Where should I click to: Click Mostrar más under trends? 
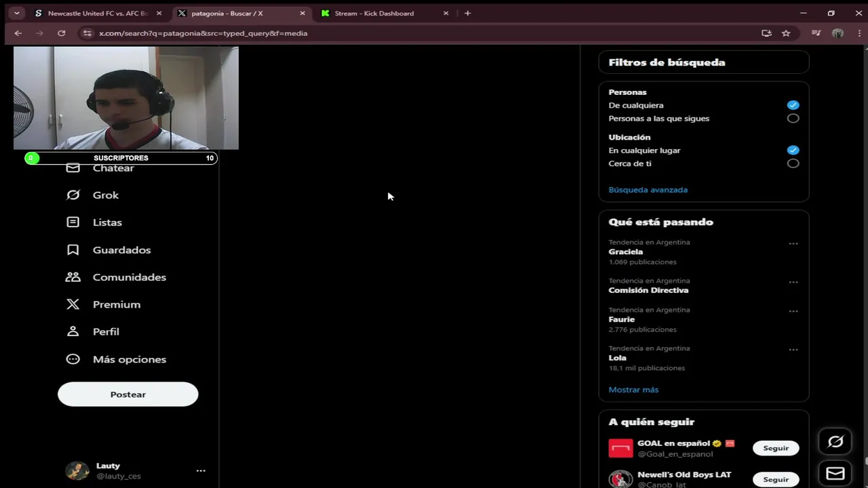pyautogui.click(x=633, y=390)
